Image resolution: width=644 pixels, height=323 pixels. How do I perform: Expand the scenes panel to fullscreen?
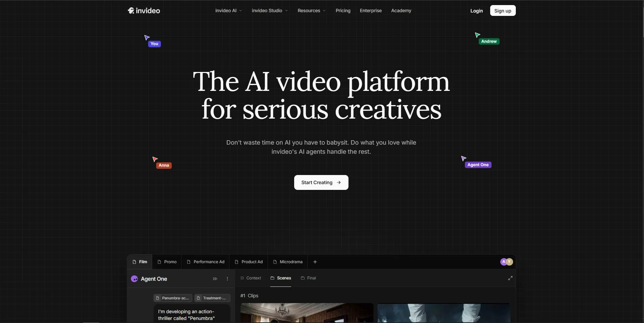[510, 278]
